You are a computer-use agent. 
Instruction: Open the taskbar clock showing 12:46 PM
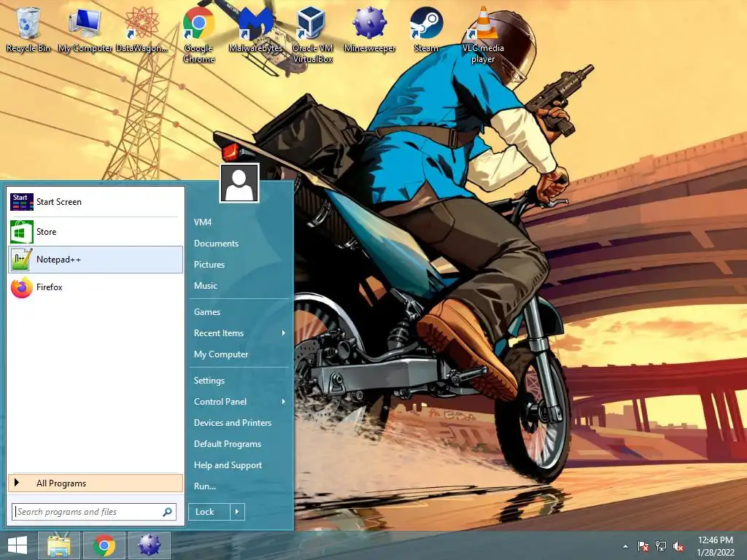click(716, 546)
